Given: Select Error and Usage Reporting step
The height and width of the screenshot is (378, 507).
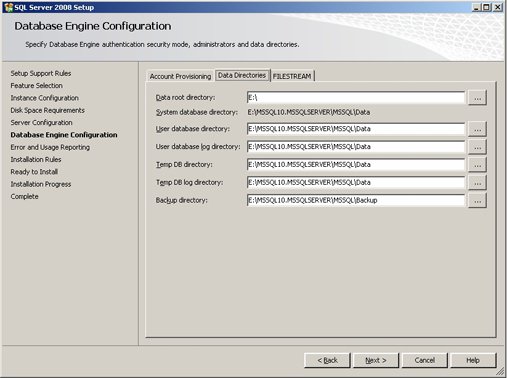Looking at the screenshot, I should tap(50, 147).
